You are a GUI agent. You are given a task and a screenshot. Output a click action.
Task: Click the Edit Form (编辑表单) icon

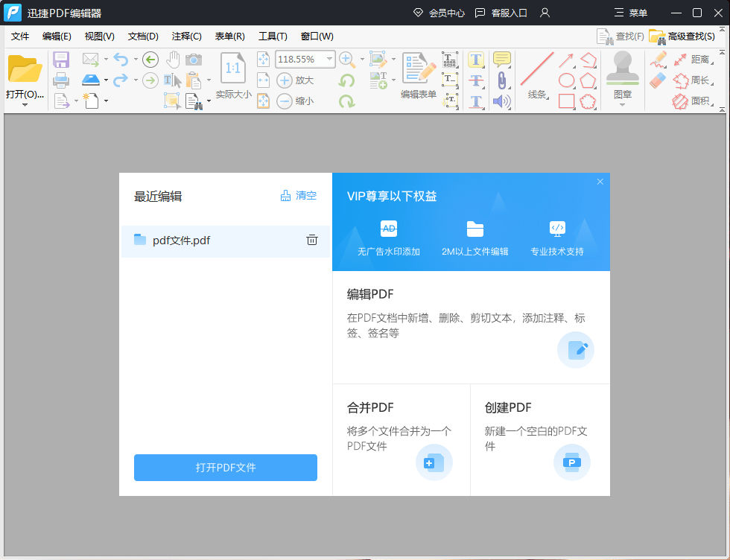[x=419, y=76]
